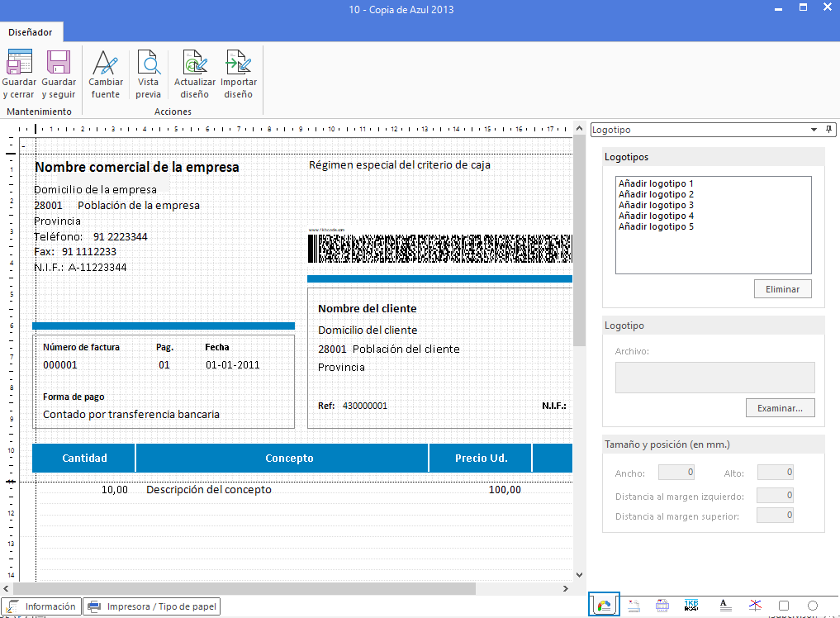Click the Ancho input field
This screenshot has height=618, width=840.
tap(676, 473)
